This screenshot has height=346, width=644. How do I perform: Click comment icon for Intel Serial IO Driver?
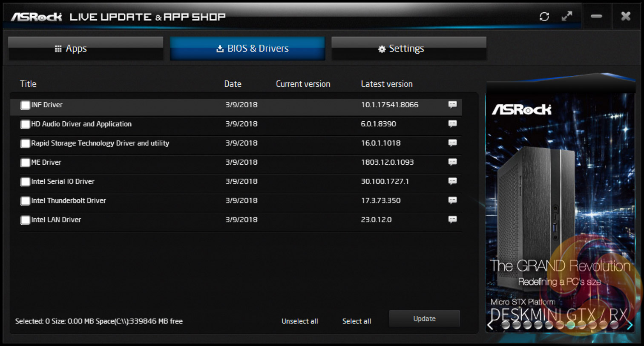(x=452, y=181)
